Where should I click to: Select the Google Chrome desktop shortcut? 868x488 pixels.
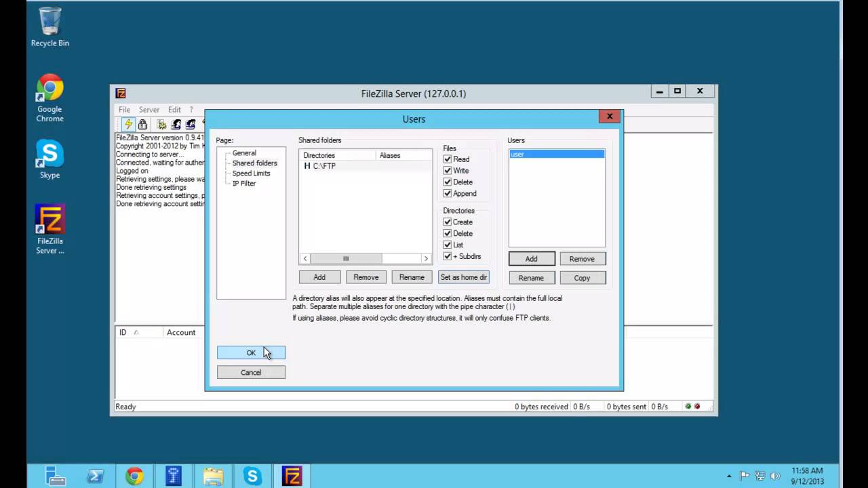pyautogui.click(x=50, y=98)
